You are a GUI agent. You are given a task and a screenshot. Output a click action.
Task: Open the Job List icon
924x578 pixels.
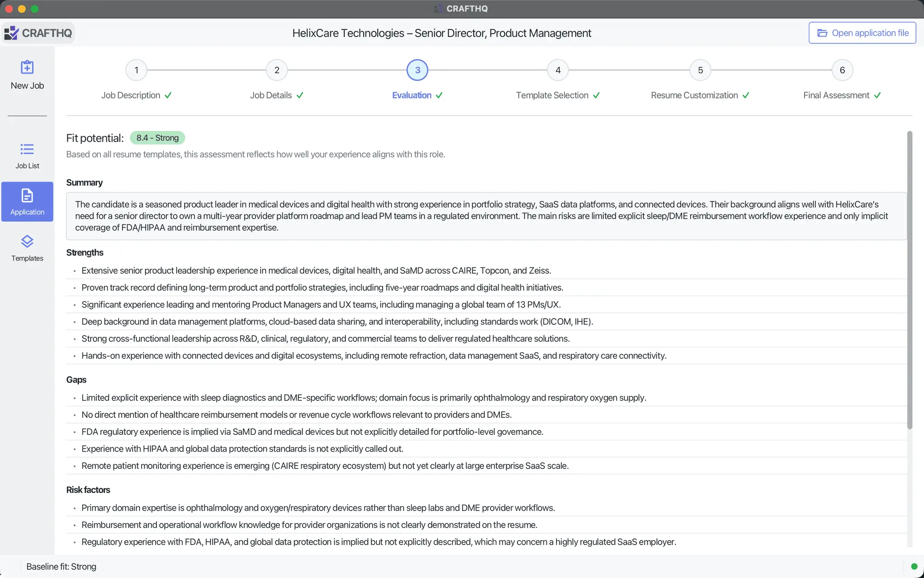[27, 149]
